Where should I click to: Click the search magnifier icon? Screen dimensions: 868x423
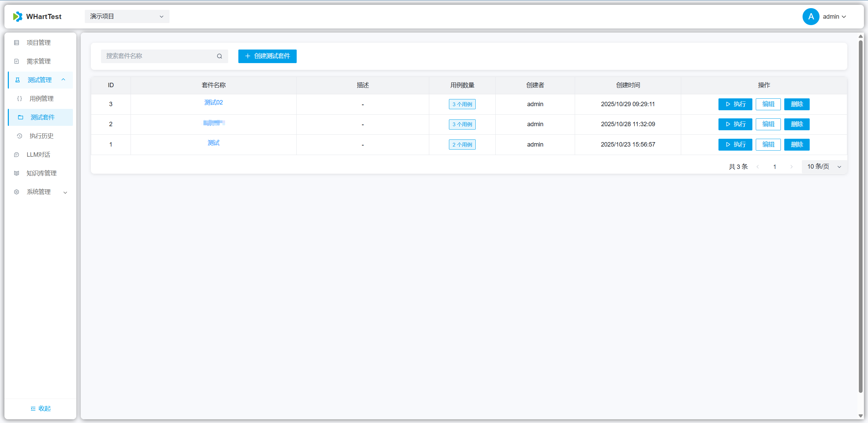point(219,56)
